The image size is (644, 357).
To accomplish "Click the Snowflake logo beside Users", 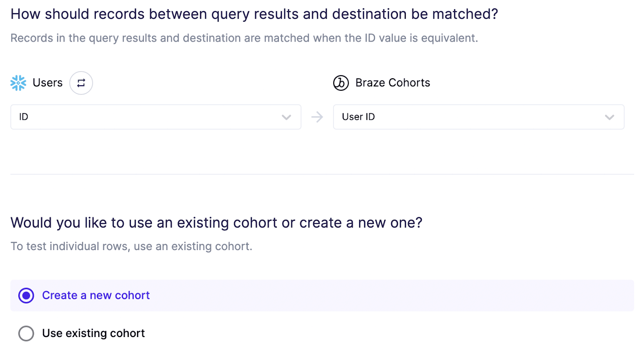I will pyautogui.click(x=18, y=83).
